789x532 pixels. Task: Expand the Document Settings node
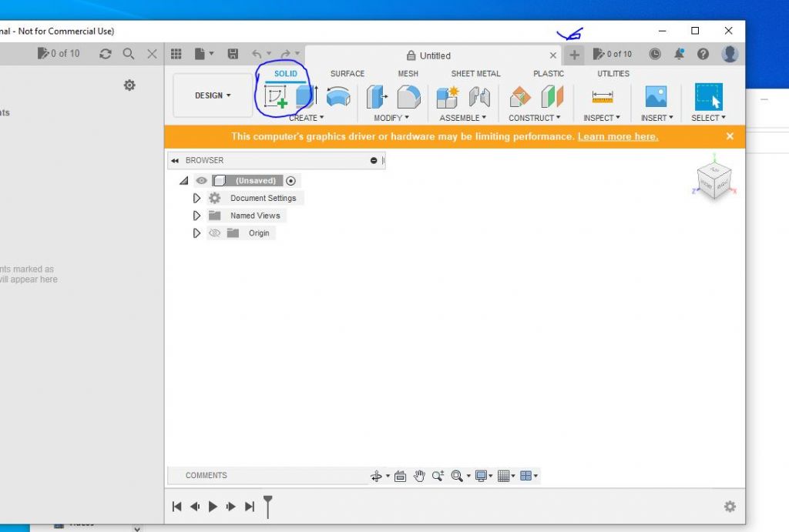(196, 198)
